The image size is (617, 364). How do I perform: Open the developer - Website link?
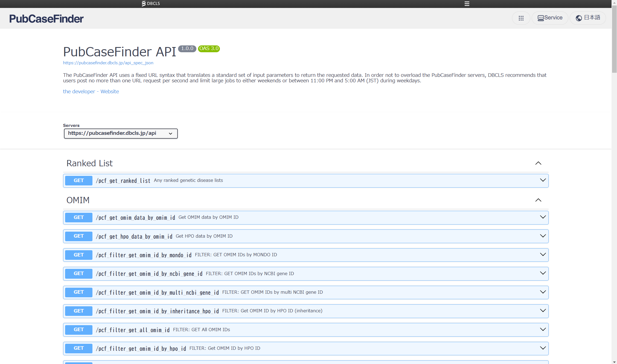91,92
